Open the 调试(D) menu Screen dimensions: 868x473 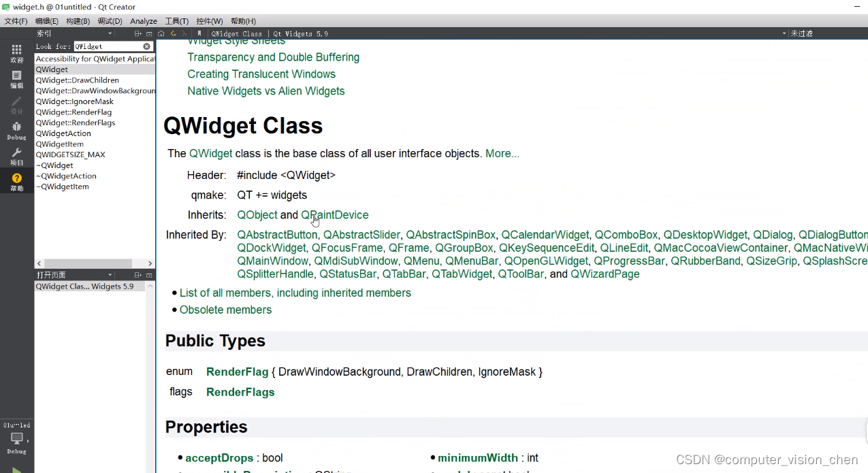coord(110,21)
